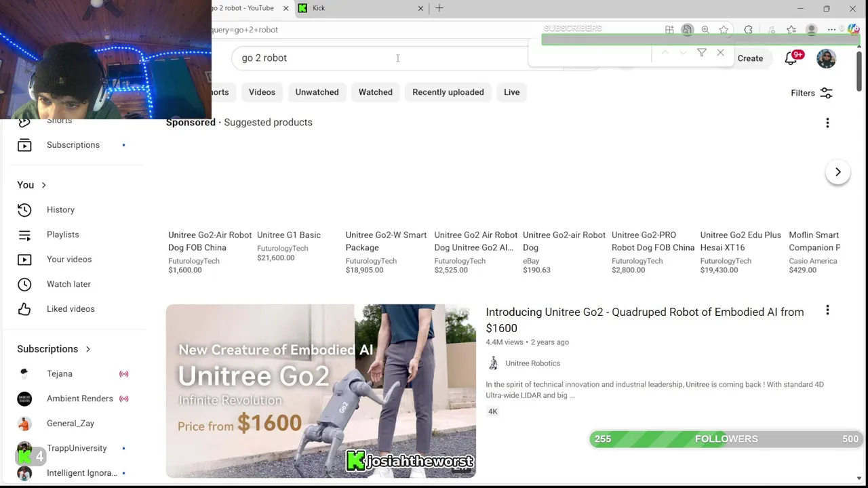This screenshot has height=488, width=868.
Task: Open Subscriptions in the sidebar
Action: coord(73,145)
